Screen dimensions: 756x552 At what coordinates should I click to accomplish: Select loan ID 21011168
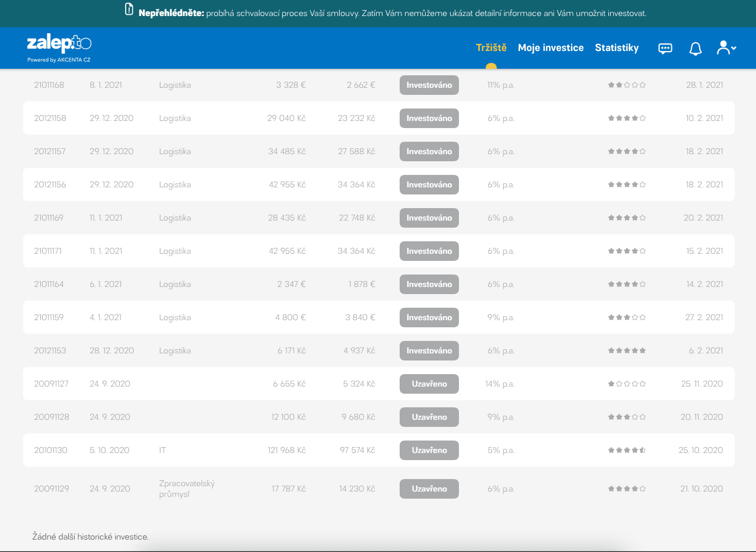pos(49,85)
